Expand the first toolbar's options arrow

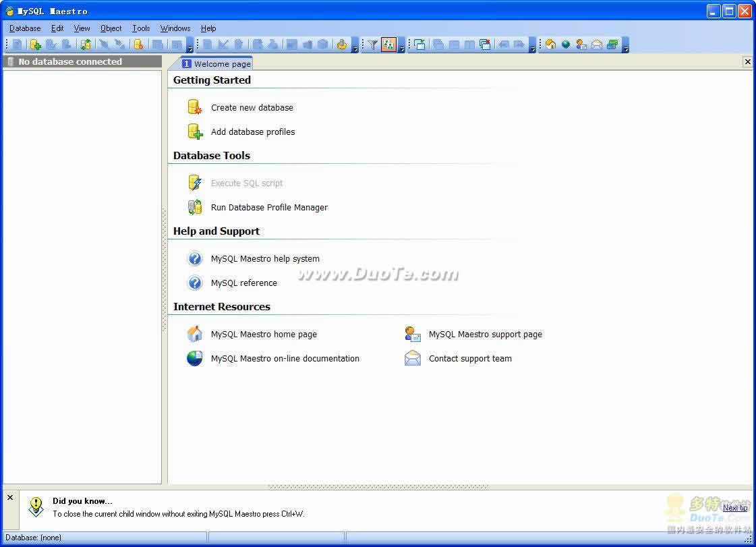coord(190,45)
